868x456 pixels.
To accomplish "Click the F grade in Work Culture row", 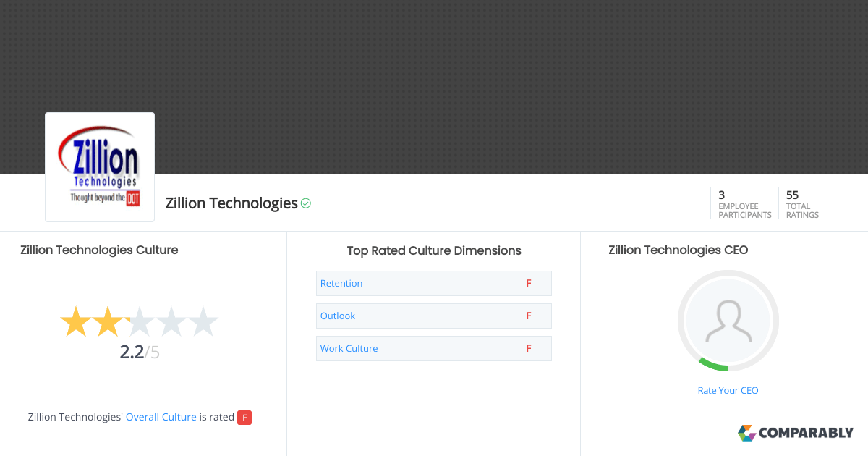I will 529,348.
